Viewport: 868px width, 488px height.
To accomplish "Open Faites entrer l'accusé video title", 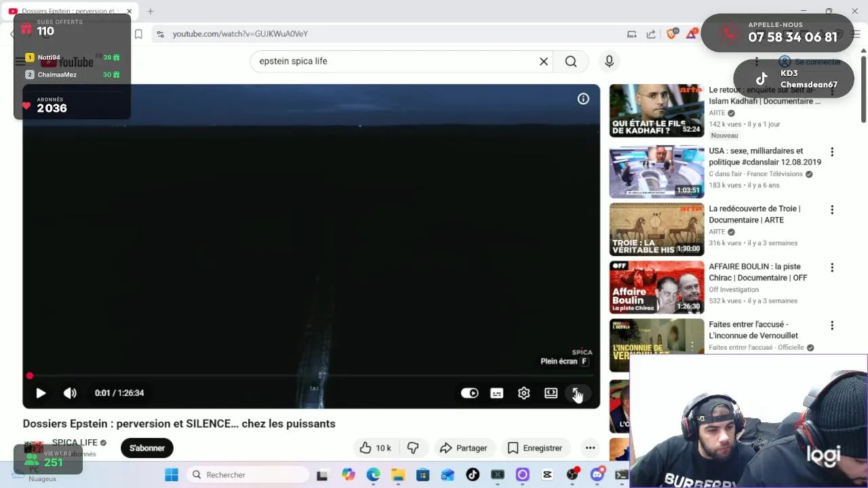I will (753, 330).
